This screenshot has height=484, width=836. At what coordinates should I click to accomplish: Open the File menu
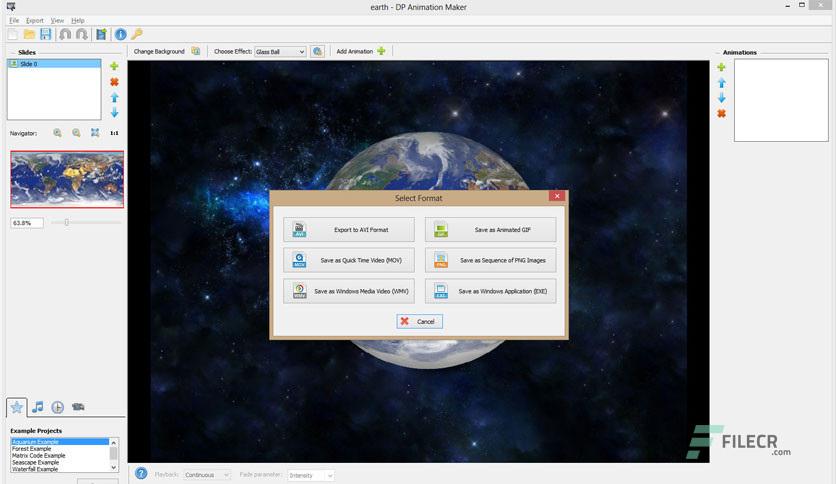click(14, 21)
